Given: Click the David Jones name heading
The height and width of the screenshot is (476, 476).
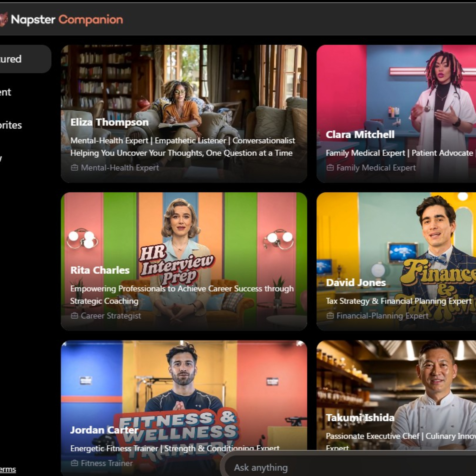Looking at the screenshot, I should tap(356, 282).
